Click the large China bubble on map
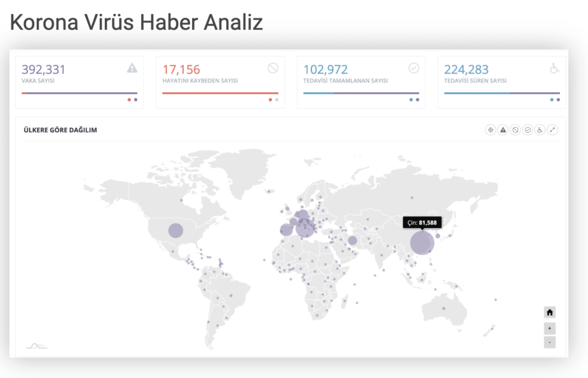Screen dimensions: 588x378 click(x=422, y=243)
